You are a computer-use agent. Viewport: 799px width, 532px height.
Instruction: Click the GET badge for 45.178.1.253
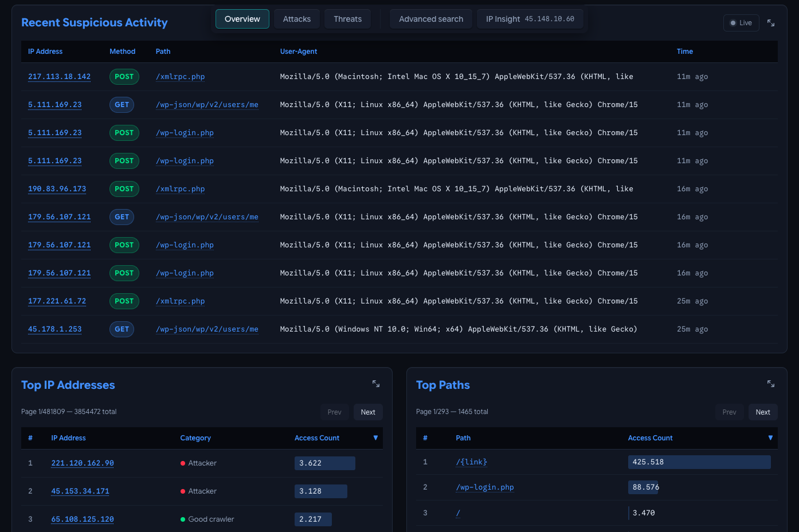click(x=122, y=329)
